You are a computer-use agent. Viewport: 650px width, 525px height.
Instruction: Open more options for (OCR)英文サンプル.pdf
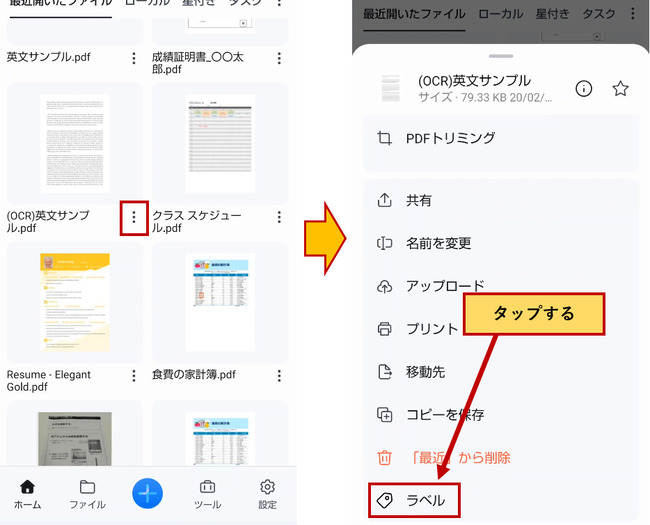(x=133, y=217)
